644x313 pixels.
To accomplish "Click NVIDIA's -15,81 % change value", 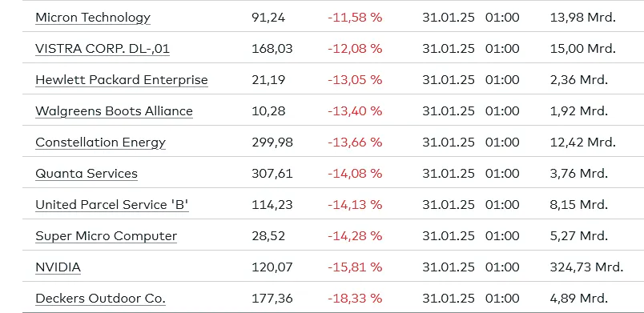I will (x=355, y=267).
